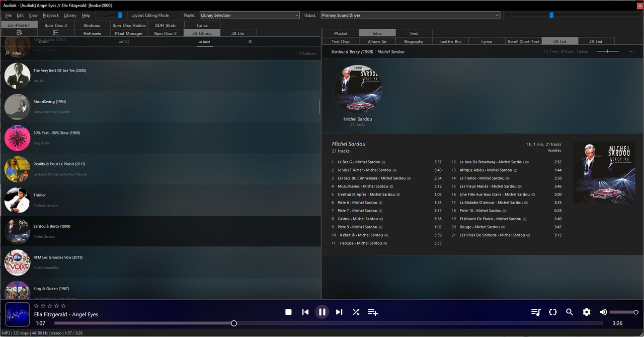Click the Layout Editing Mode button

click(150, 15)
